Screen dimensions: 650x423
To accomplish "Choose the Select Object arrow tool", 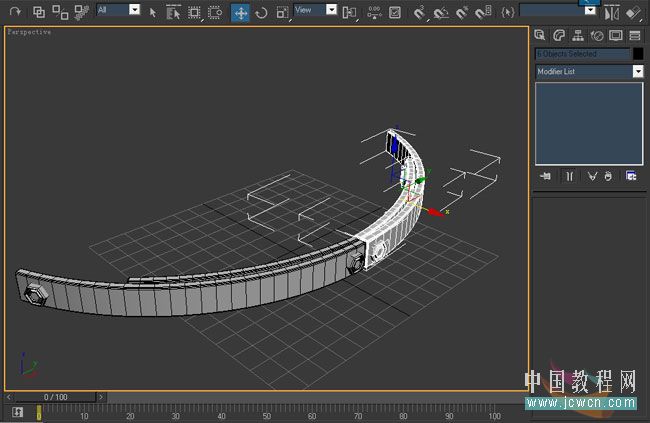I will tap(153, 13).
